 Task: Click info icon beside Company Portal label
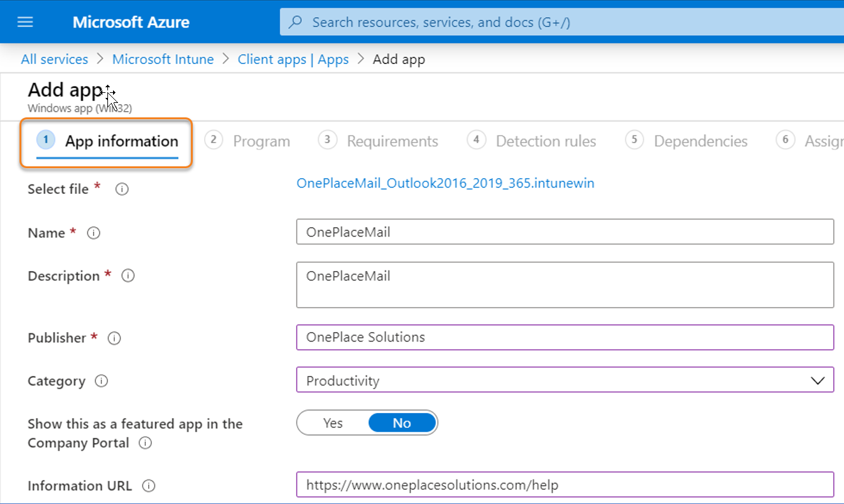pos(145,443)
